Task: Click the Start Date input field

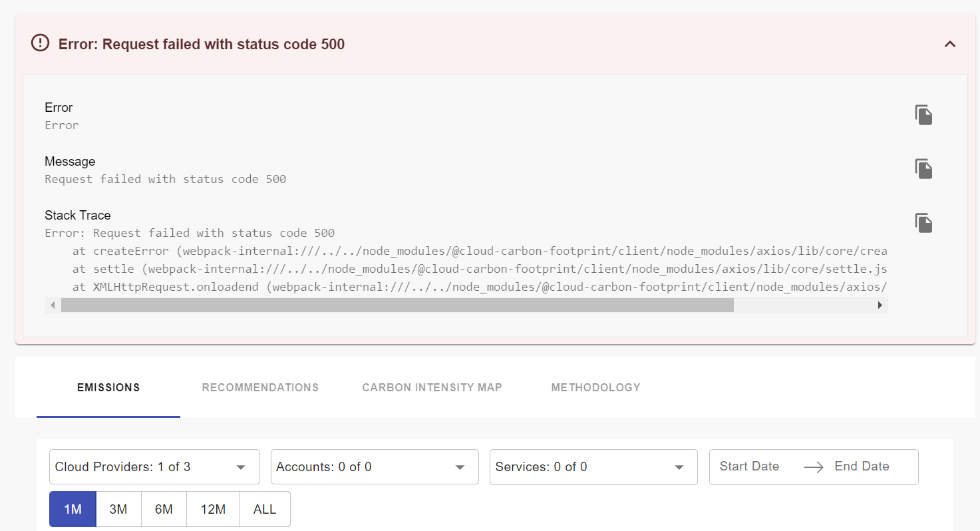Action: [x=749, y=466]
